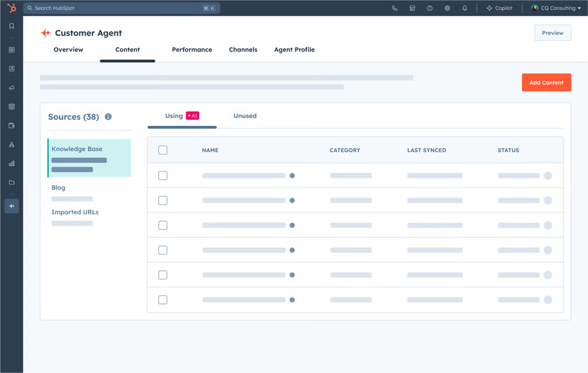Open the HubSpot home via sprocket logo

coord(11,8)
